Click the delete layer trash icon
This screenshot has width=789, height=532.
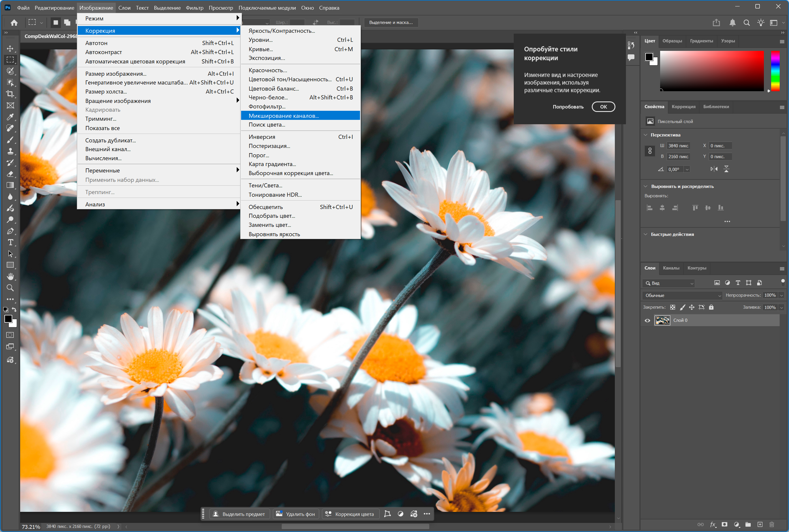pyautogui.click(x=772, y=524)
